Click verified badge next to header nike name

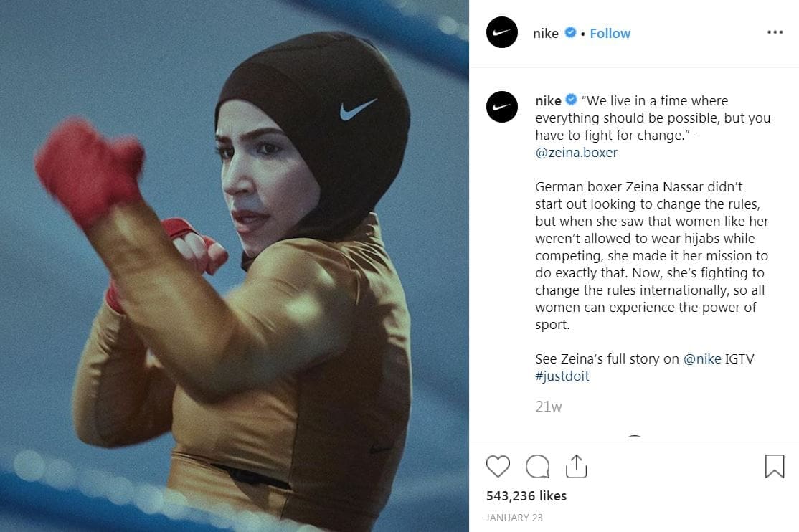pos(571,32)
